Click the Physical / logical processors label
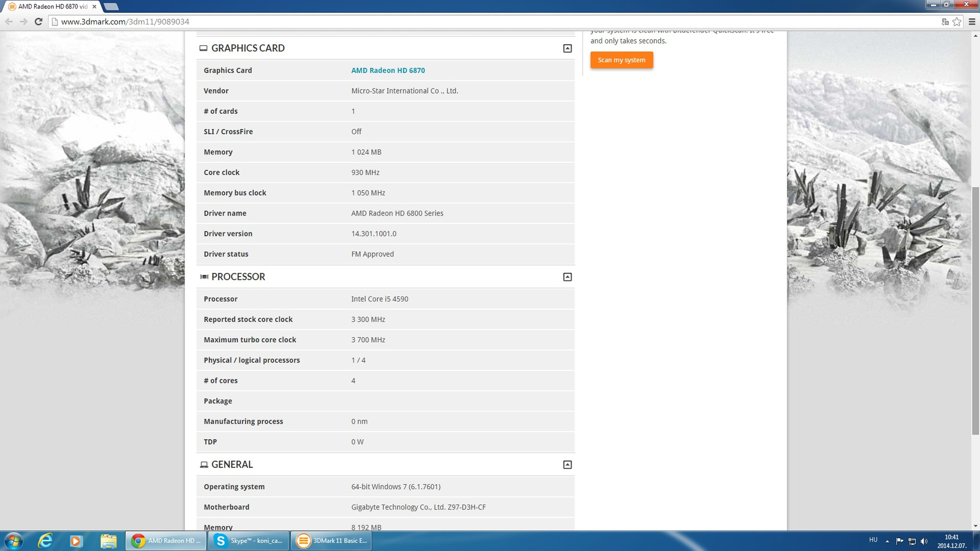The image size is (980, 551). tap(252, 361)
